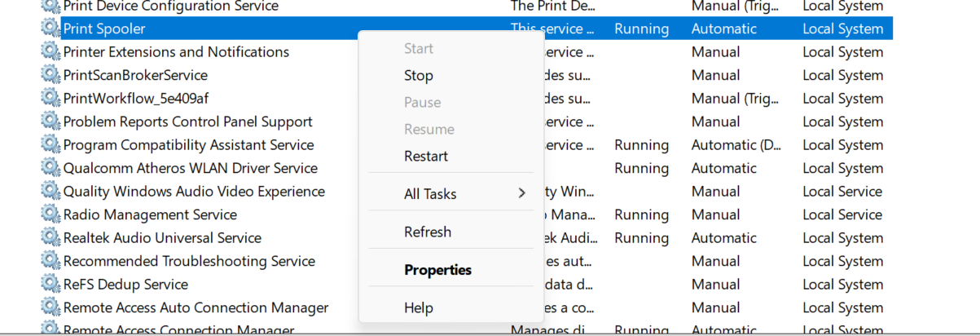Click the gear icon beside Print Spooler

[x=51, y=29]
